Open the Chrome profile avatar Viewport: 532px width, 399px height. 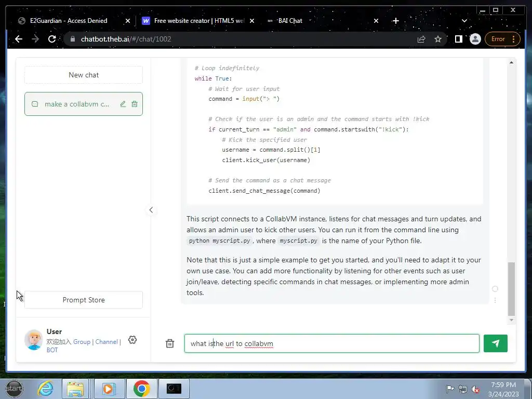point(475,39)
